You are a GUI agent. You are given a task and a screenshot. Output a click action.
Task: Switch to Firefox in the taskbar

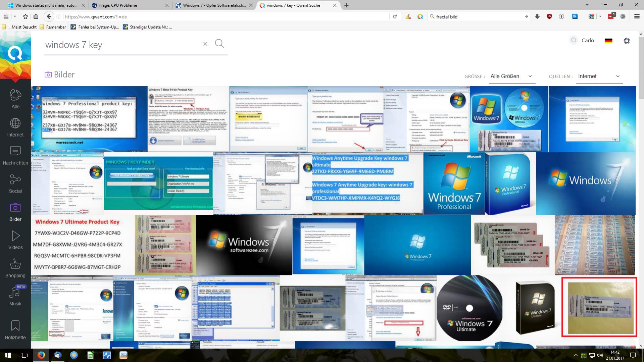pyautogui.click(x=41, y=355)
